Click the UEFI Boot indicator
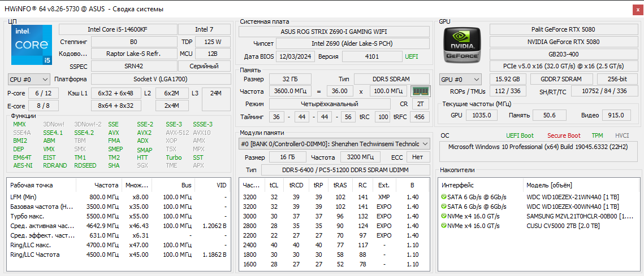This screenshot has width=644, height=276. (x=520, y=135)
